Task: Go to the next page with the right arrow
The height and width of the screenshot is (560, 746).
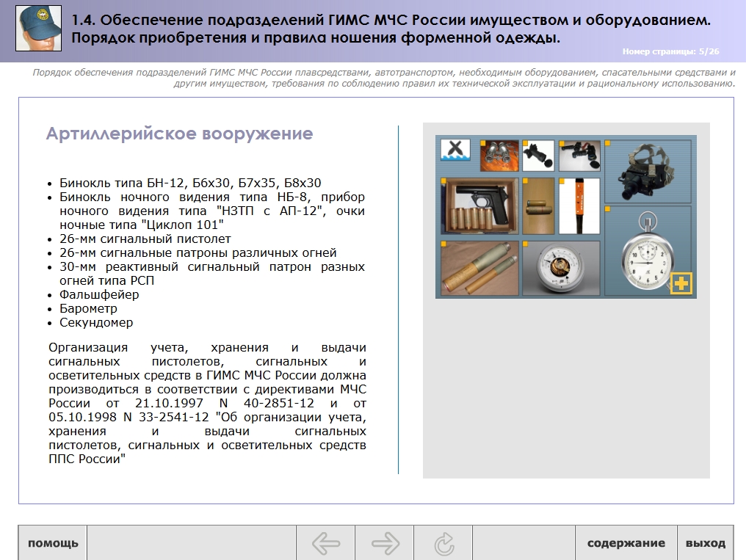Action: 385,543
